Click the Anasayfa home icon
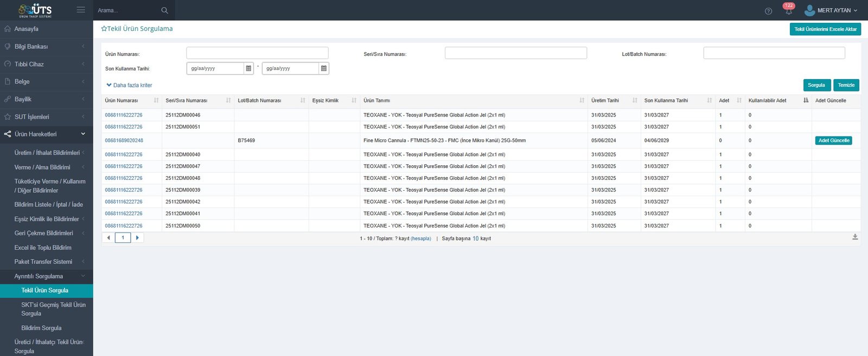The width and height of the screenshot is (868, 356). click(x=8, y=29)
